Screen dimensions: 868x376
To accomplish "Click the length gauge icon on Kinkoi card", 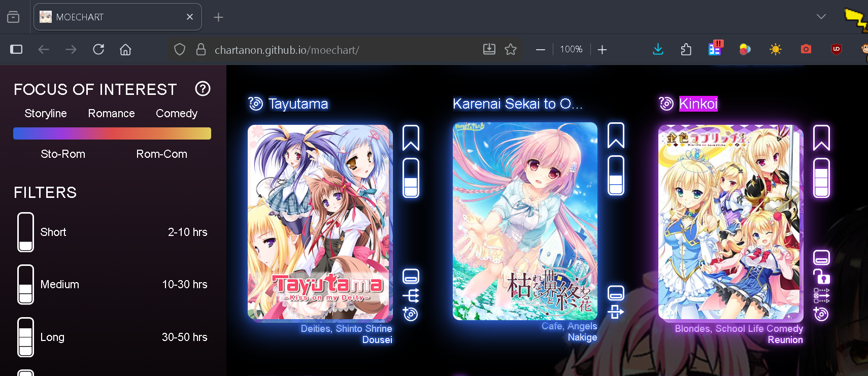I will [821, 178].
